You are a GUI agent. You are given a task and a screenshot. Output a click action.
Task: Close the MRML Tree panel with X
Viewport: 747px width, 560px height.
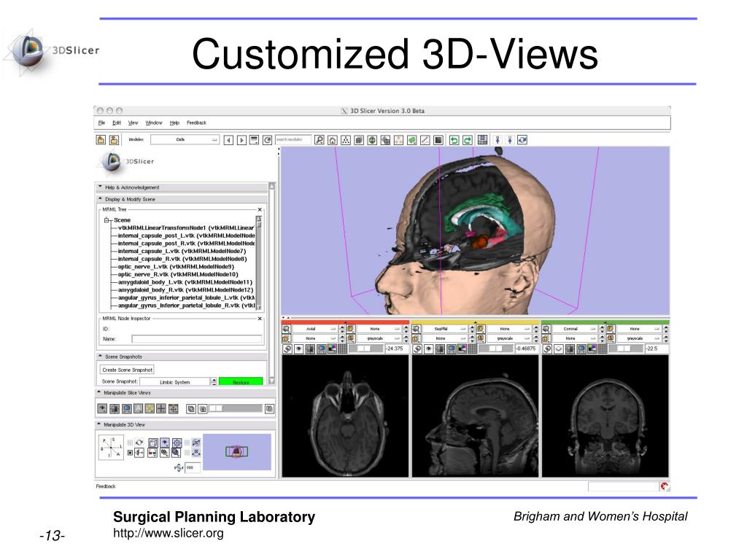[260, 209]
